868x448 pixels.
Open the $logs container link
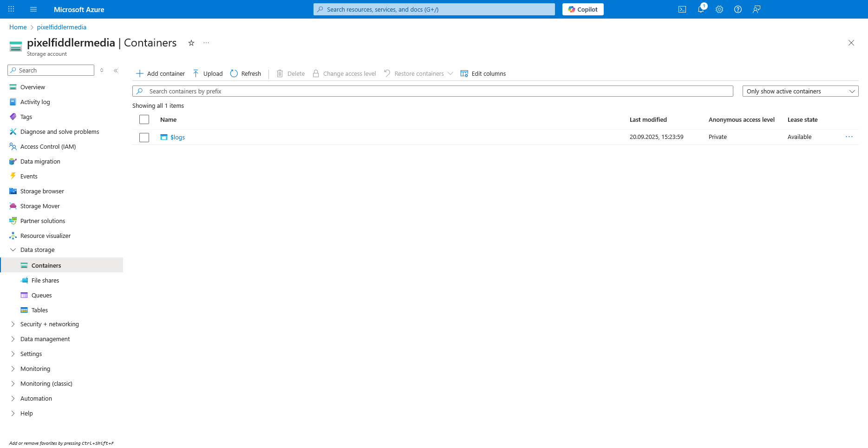[177, 138]
